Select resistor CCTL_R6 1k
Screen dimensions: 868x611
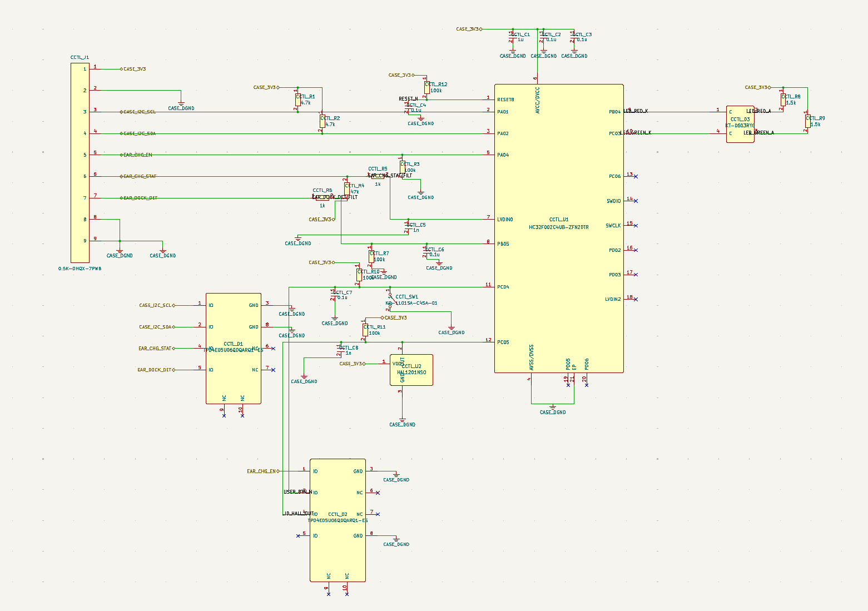[x=323, y=198]
